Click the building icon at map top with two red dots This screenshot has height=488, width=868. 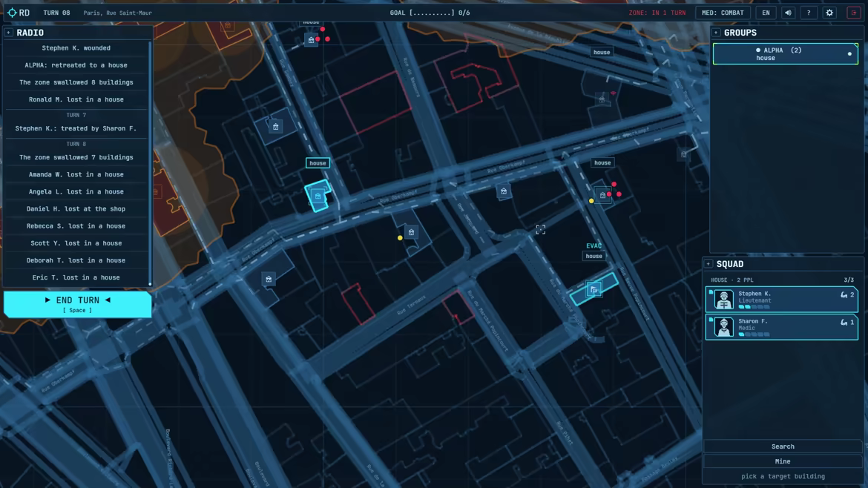point(311,40)
